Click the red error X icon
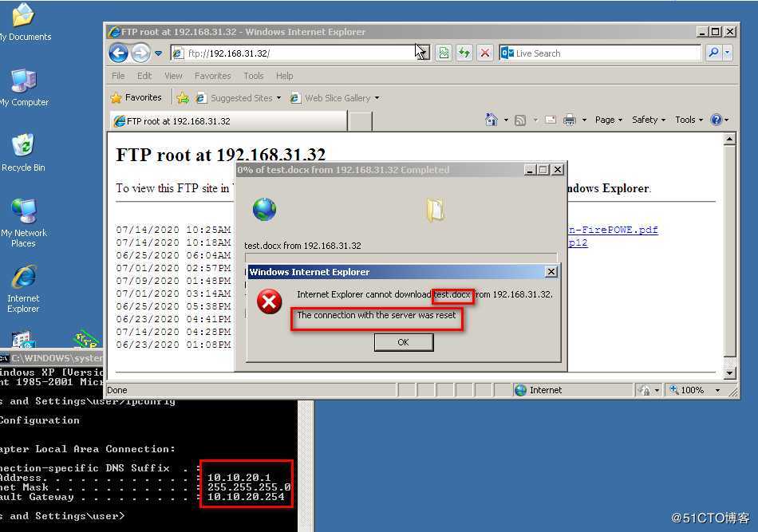758x532 pixels. click(x=269, y=301)
